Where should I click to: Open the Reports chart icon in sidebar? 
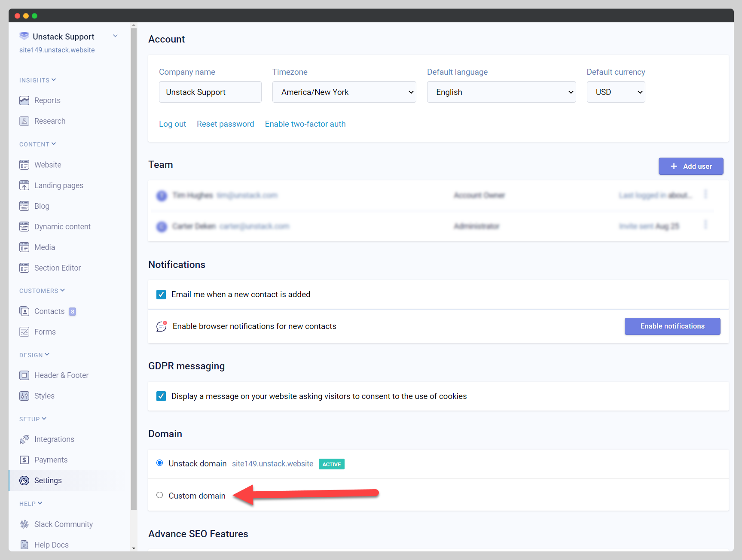24,100
